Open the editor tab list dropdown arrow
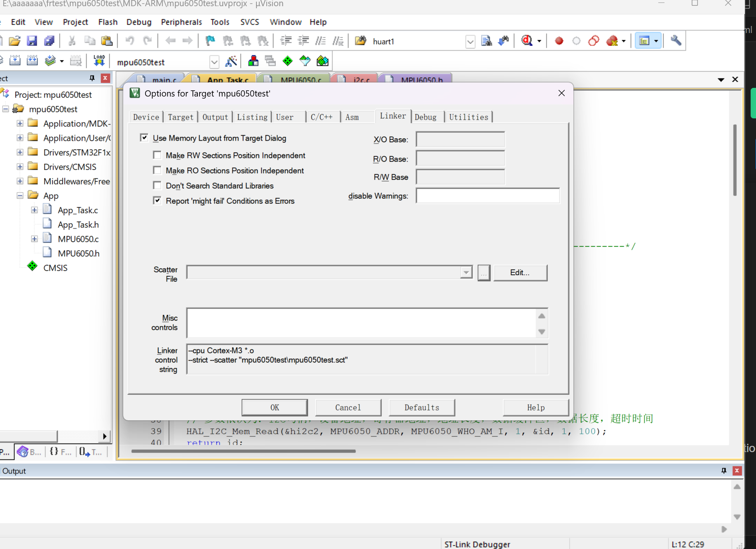This screenshot has width=756, height=549. pos(721,80)
